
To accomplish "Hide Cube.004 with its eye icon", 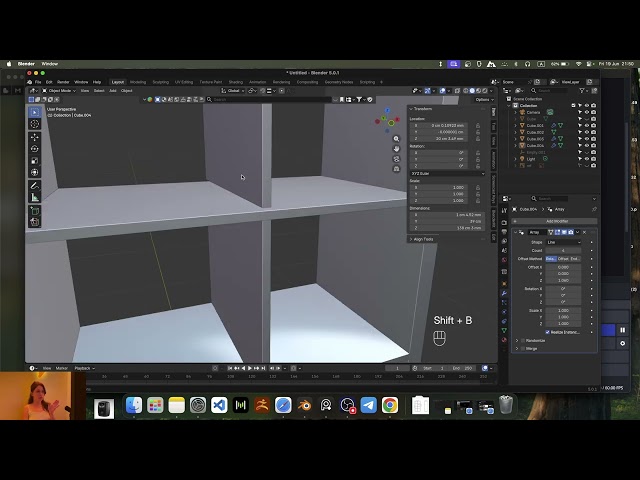I will pyautogui.click(x=587, y=146).
